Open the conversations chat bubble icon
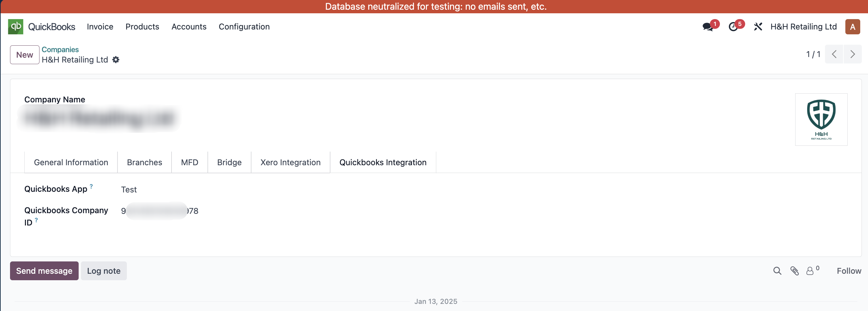 tap(707, 27)
